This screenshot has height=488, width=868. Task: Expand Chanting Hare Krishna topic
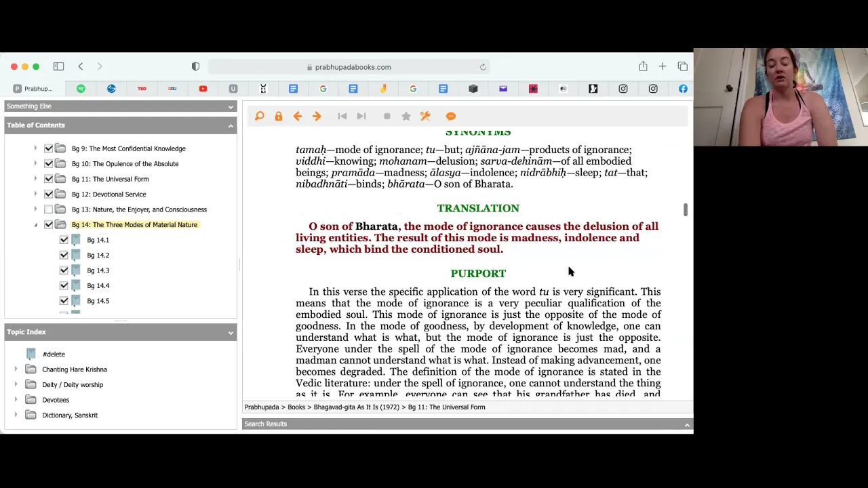[16, 369]
